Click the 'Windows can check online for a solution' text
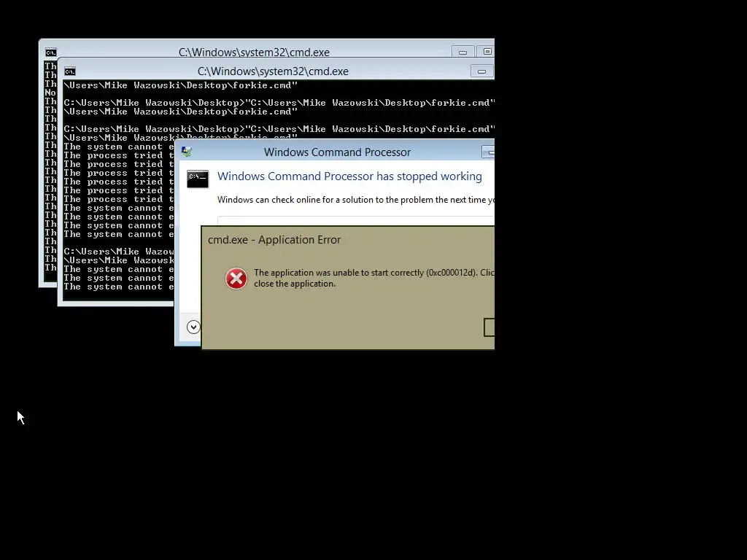The image size is (747, 560). pyautogui.click(x=356, y=200)
